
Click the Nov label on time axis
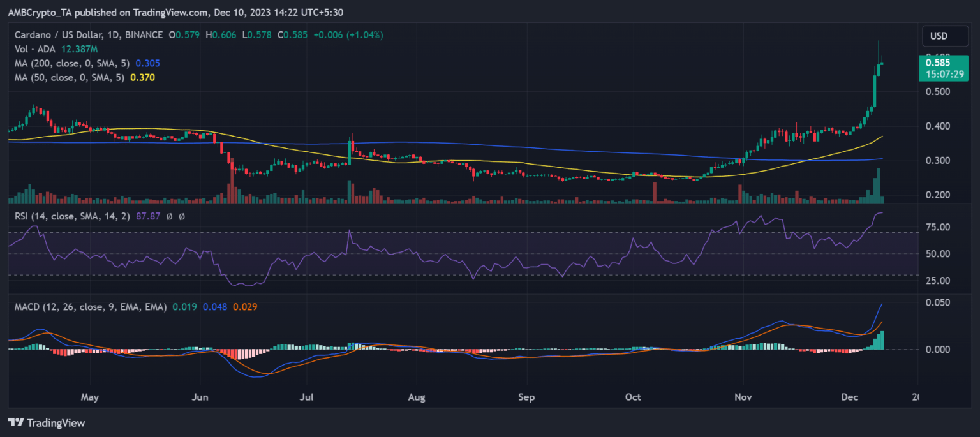(743, 397)
